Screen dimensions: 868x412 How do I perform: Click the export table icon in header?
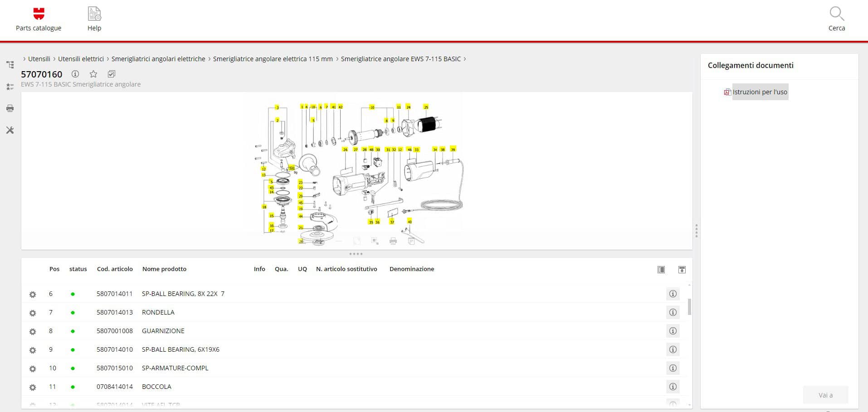pos(682,270)
